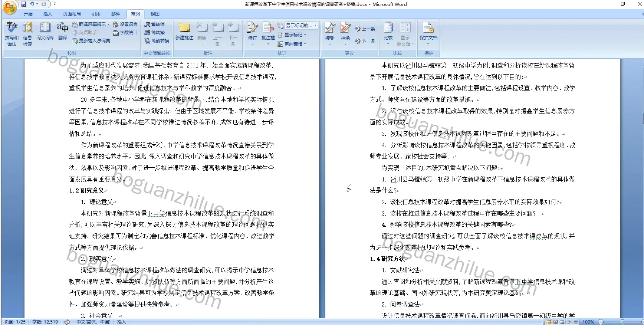Click the zoom slider handle

tap(622, 322)
